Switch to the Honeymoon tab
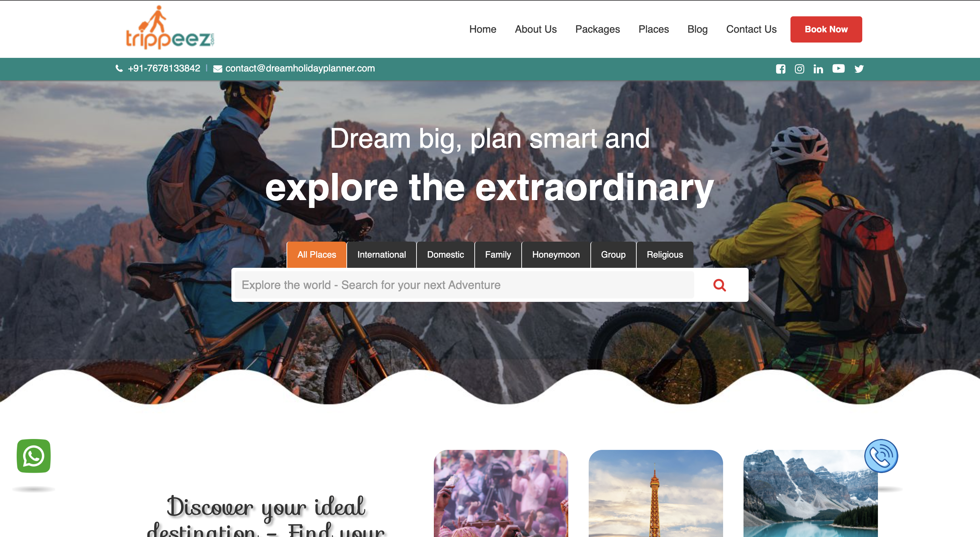This screenshot has height=537, width=980. 556,255
